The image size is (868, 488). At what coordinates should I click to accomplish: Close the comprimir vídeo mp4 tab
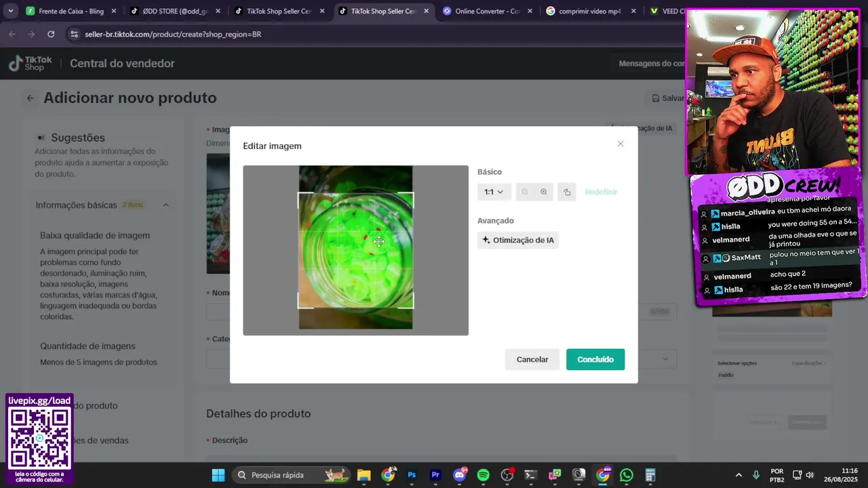click(633, 12)
